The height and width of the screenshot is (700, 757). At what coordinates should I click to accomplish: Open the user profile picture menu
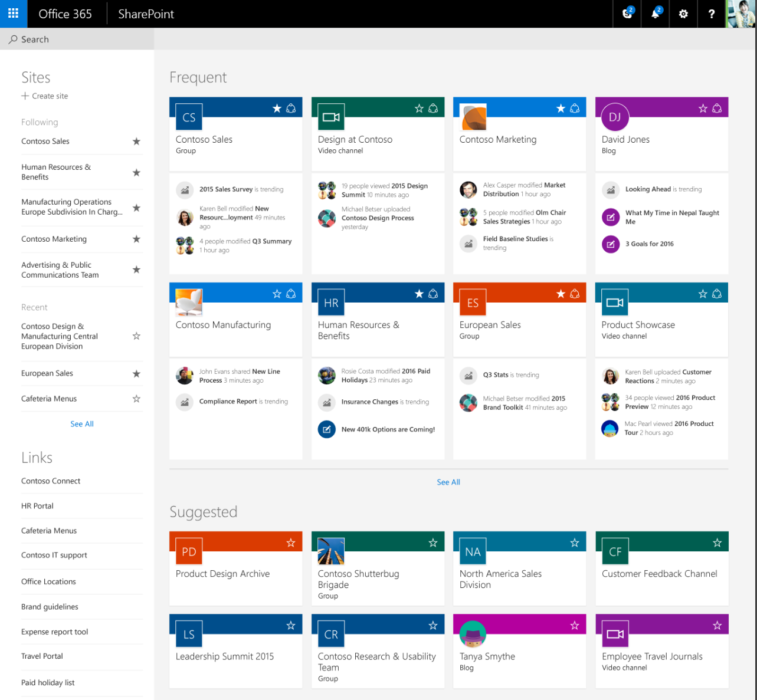[741, 14]
